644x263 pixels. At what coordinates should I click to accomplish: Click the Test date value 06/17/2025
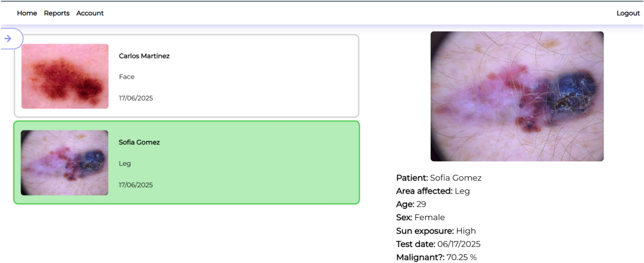coord(459,244)
